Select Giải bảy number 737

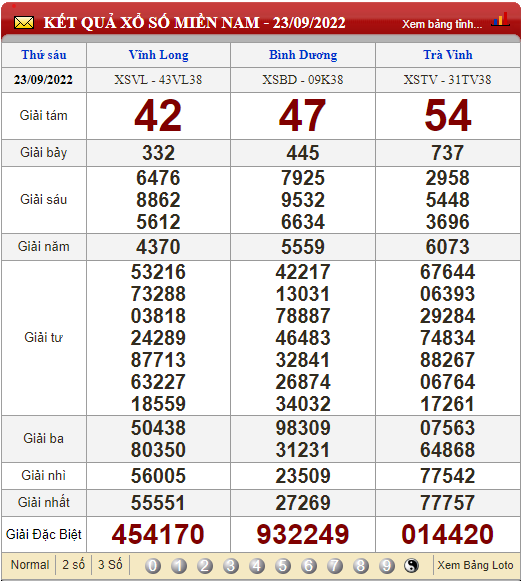447,153
